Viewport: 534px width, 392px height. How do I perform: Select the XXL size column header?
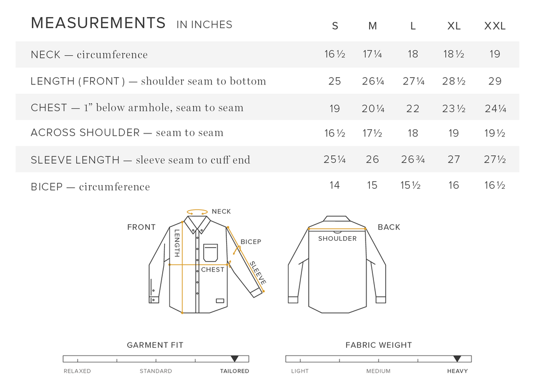click(495, 26)
